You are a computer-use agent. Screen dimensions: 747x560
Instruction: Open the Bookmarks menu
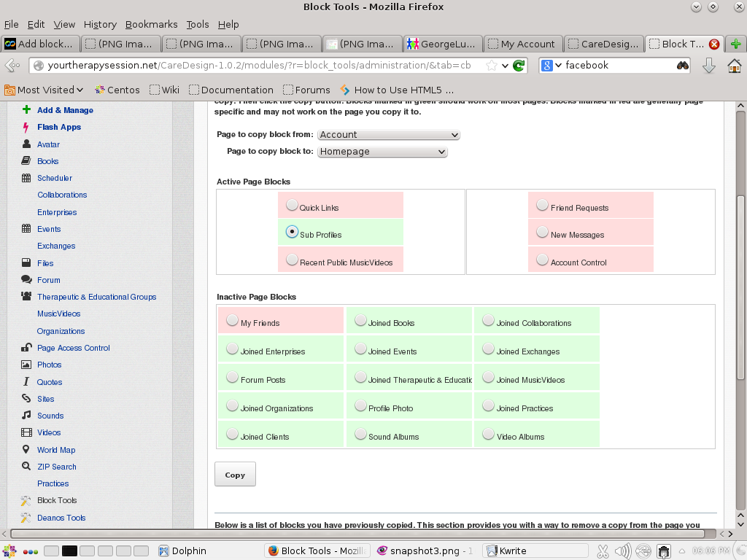pos(151,24)
